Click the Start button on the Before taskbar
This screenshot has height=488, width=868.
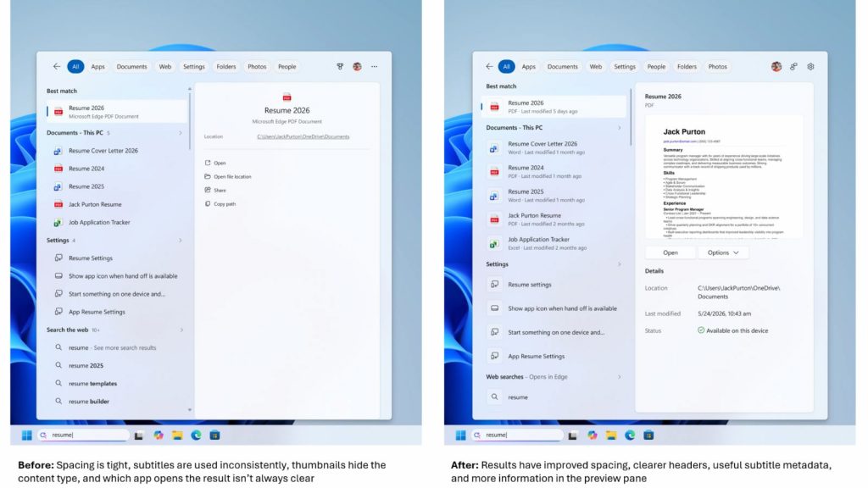pyautogui.click(x=26, y=435)
